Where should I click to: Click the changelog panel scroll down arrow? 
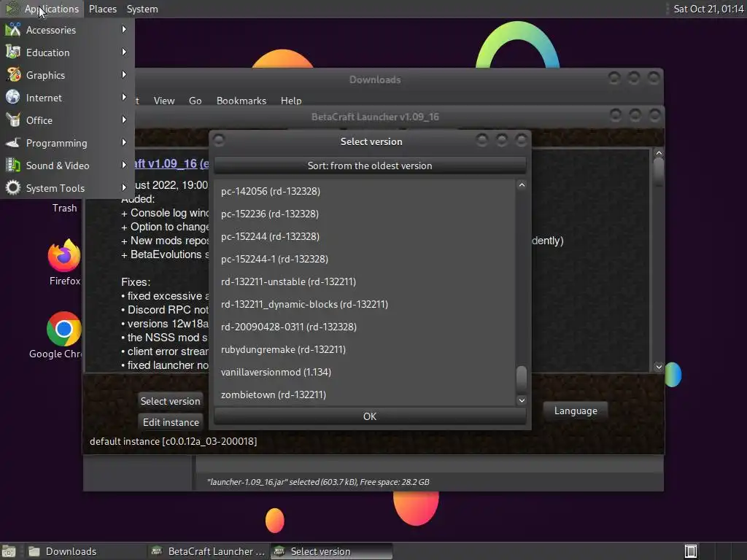click(659, 367)
